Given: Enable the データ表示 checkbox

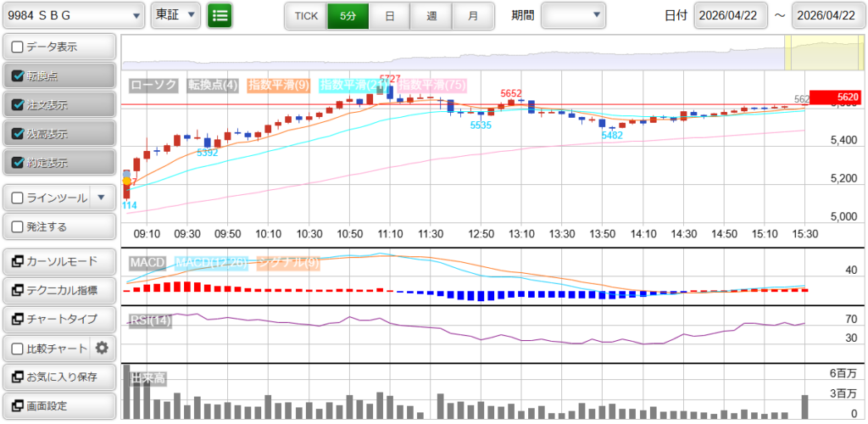Looking at the screenshot, I should click(x=18, y=47).
